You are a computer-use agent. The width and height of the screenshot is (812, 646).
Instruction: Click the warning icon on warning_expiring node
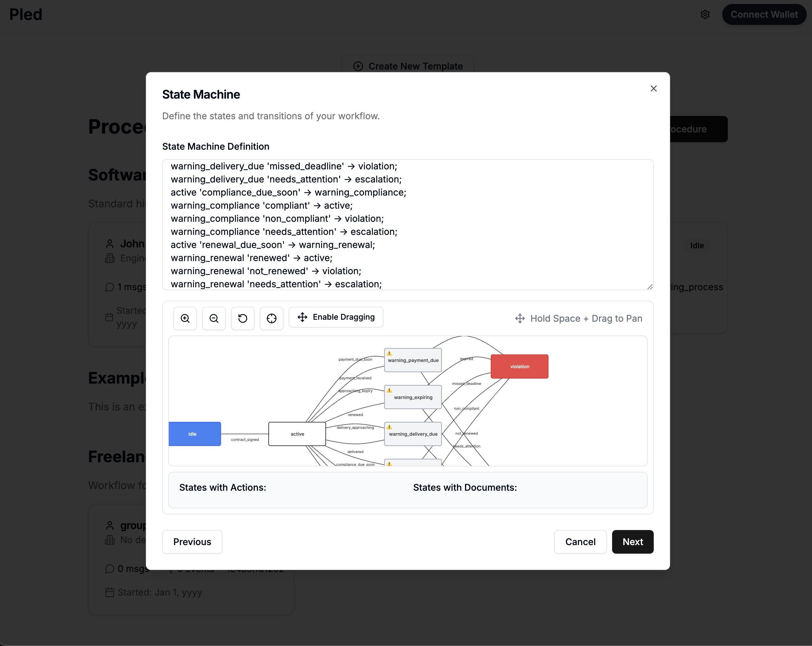[x=389, y=390]
